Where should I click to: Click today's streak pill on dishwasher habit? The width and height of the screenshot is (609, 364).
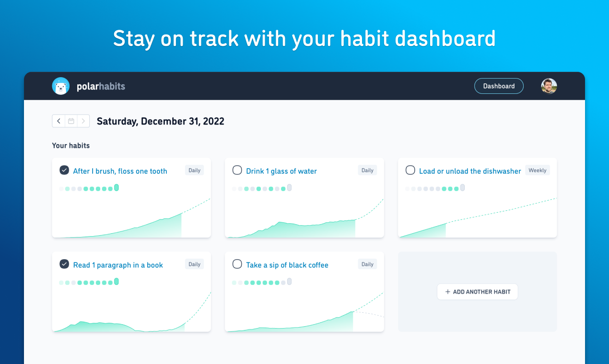pos(462,188)
